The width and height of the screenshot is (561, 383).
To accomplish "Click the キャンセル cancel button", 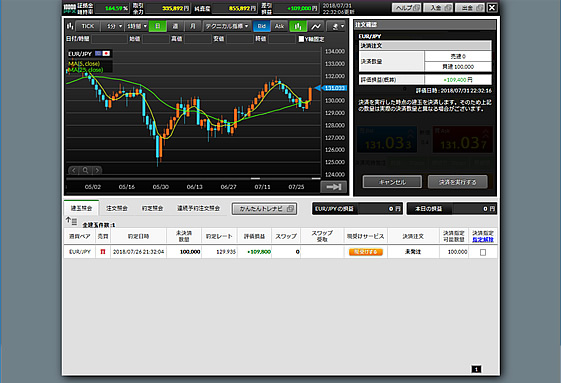I will [x=392, y=182].
